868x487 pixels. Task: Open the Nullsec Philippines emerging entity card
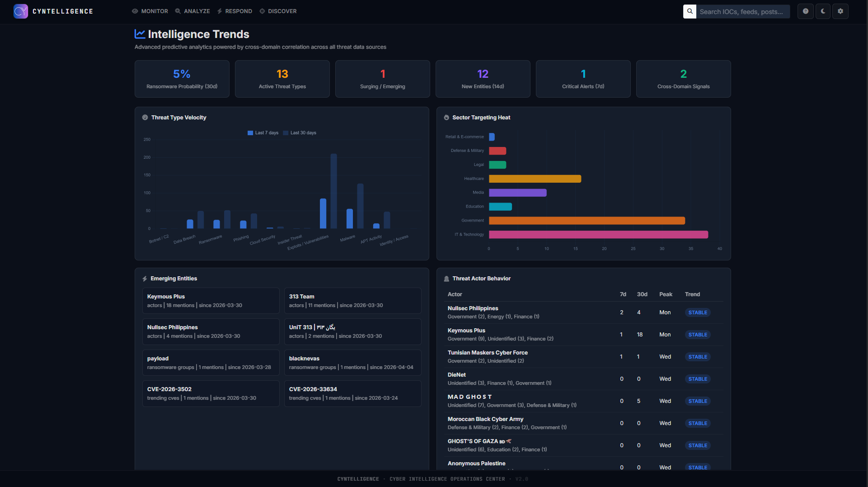(x=211, y=331)
